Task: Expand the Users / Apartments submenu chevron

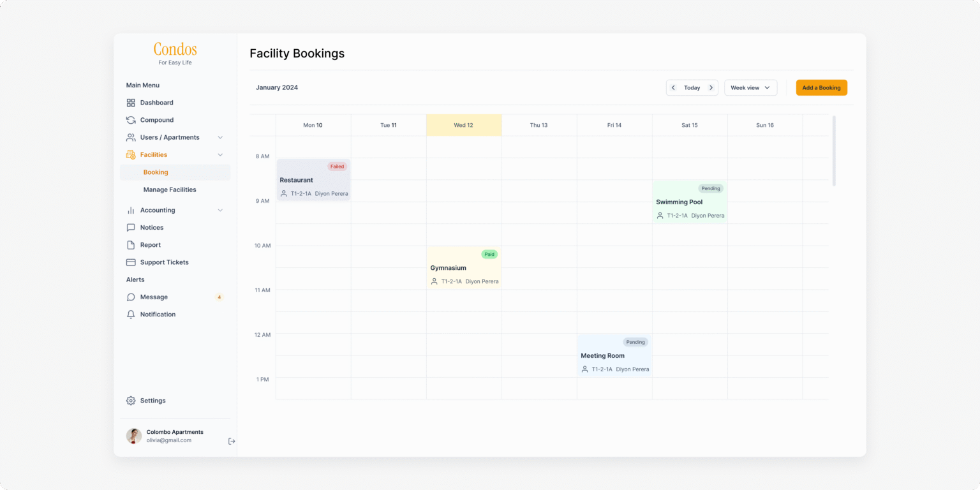Action: [220, 138]
